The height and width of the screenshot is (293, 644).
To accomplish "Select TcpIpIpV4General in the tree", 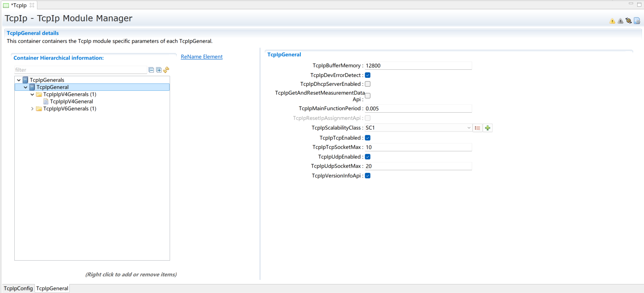I will [71, 101].
